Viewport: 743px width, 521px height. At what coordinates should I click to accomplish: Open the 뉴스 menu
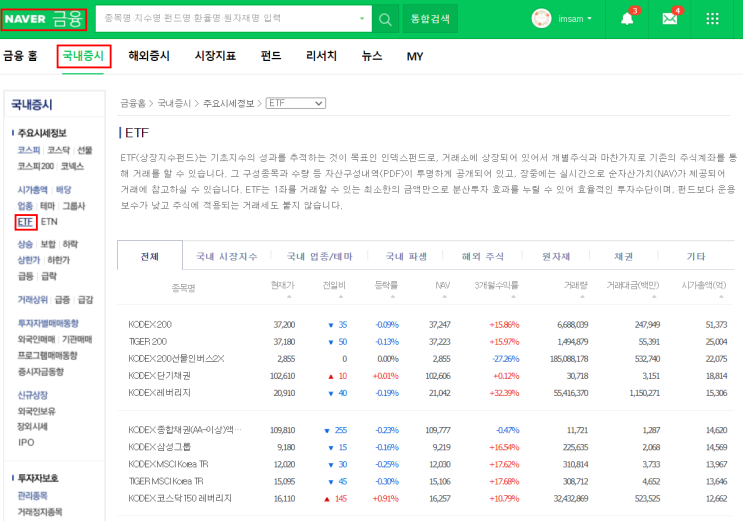[372, 56]
